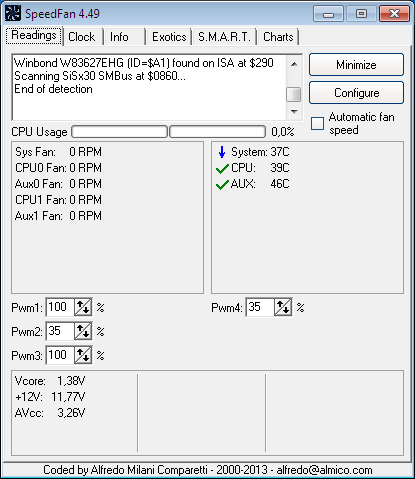Click the 'CPU1 Fan: 0 RPM' reading
Viewport: 415px width, 479px height.
[x=58, y=200]
